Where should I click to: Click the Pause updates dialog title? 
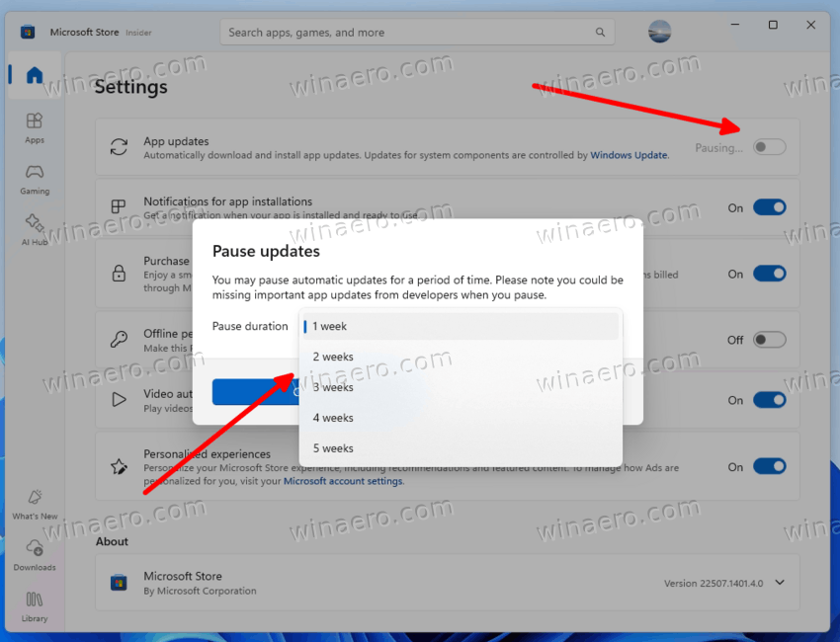tap(266, 251)
